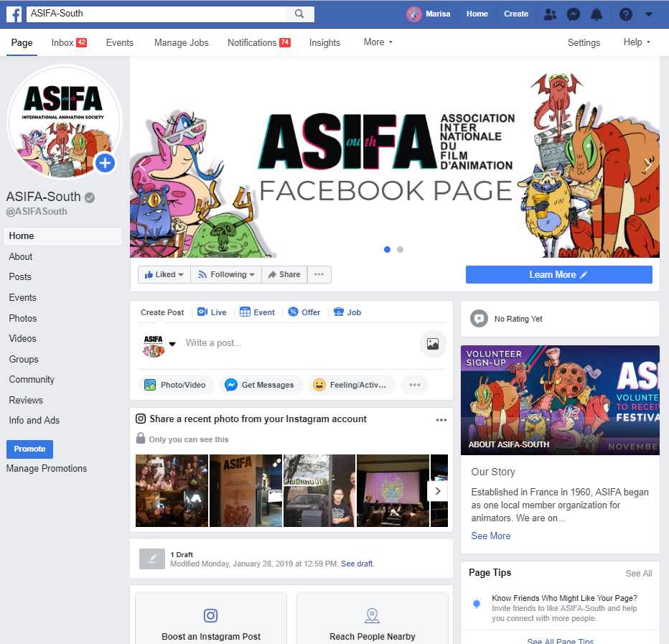Open the Manage Jobs tab
This screenshot has height=644, width=669.
pos(182,42)
